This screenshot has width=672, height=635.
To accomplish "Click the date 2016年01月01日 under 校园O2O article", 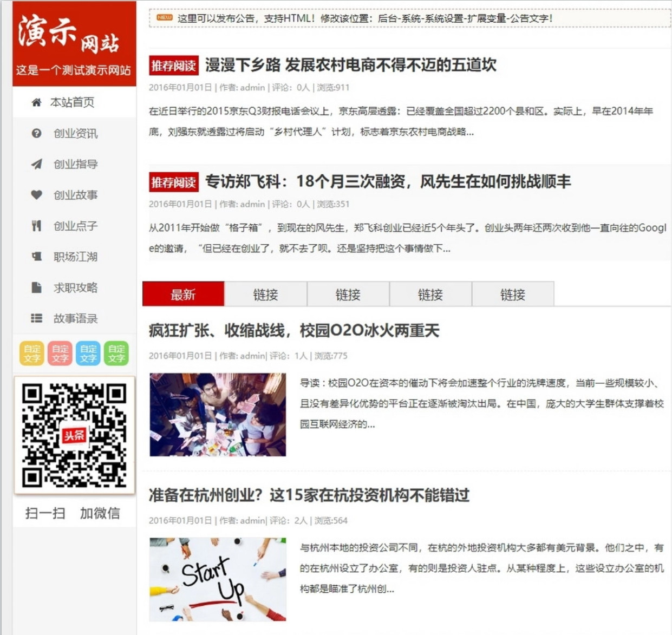I will tap(180, 356).
